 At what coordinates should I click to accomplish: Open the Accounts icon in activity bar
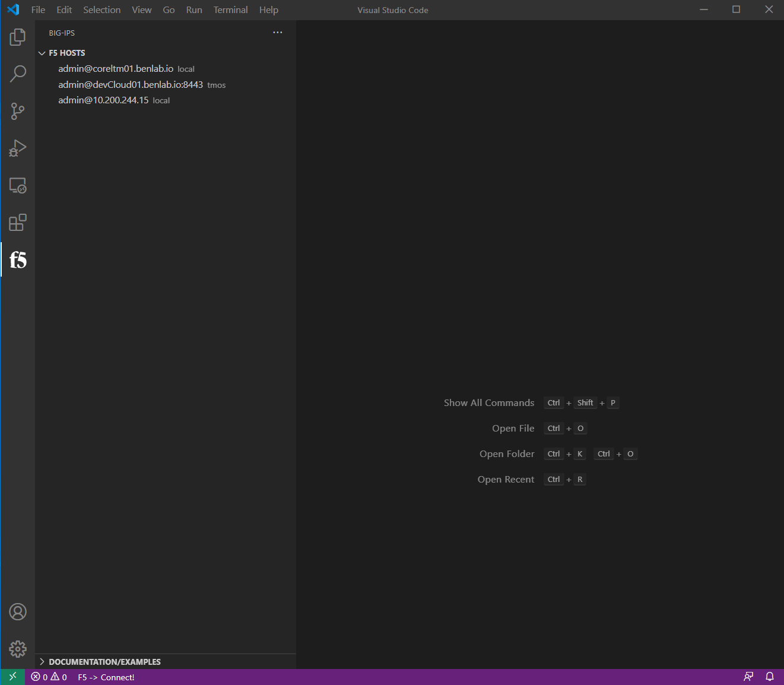tap(18, 611)
